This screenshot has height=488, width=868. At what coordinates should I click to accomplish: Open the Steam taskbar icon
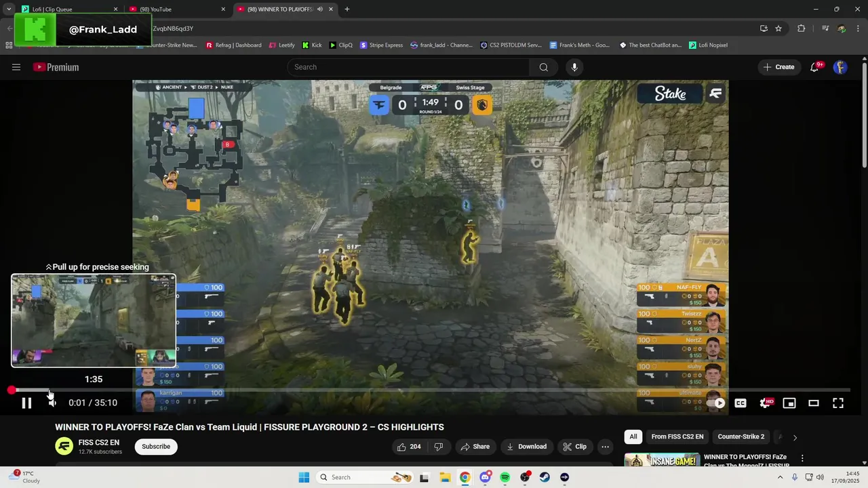[x=545, y=477]
